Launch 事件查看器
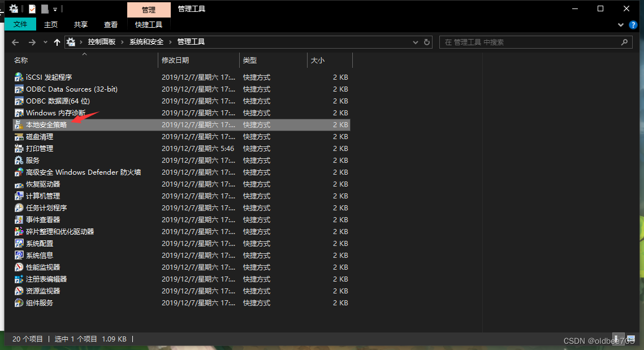This screenshot has width=644, height=350. coord(41,219)
